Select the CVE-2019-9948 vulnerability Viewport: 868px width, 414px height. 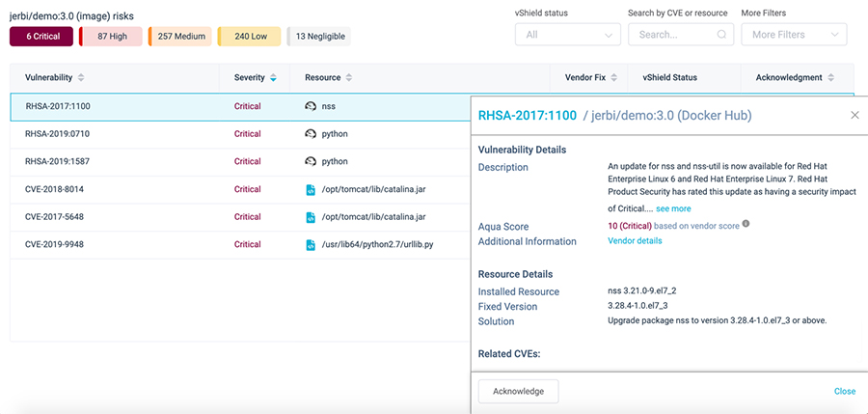click(54, 244)
